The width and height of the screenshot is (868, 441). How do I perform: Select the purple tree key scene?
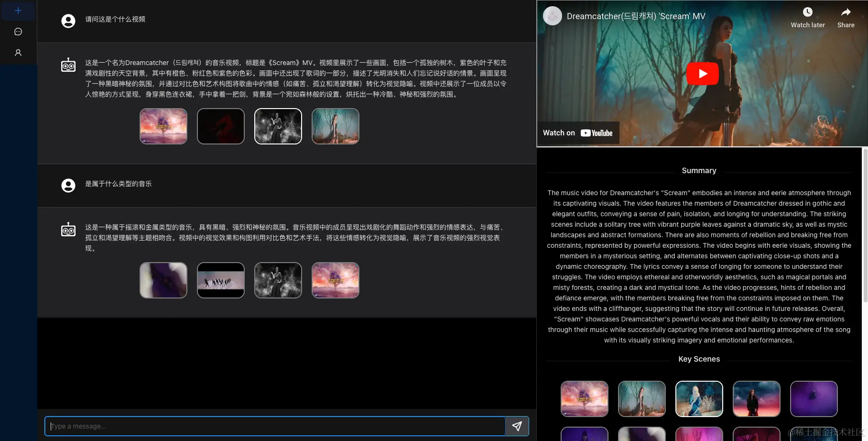(x=585, y=399)
